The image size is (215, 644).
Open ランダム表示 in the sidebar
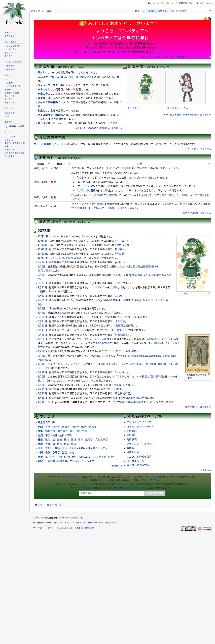[x=11, y=49]
